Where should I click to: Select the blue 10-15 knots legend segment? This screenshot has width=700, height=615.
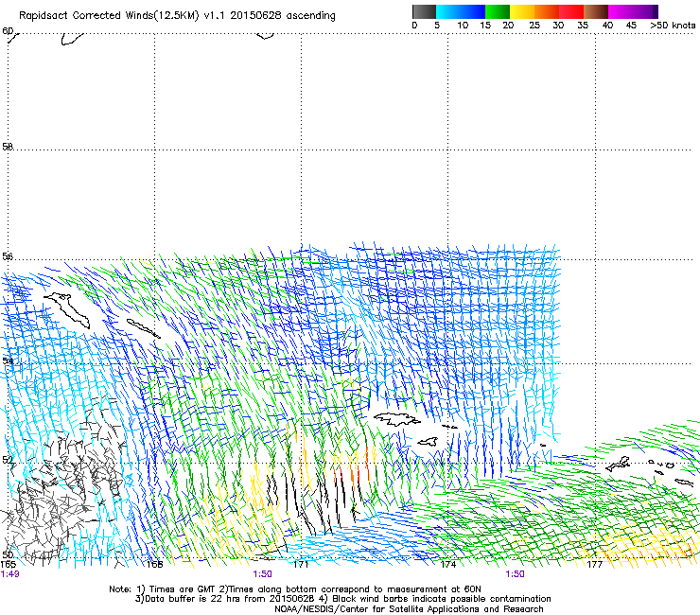point(473,11)
